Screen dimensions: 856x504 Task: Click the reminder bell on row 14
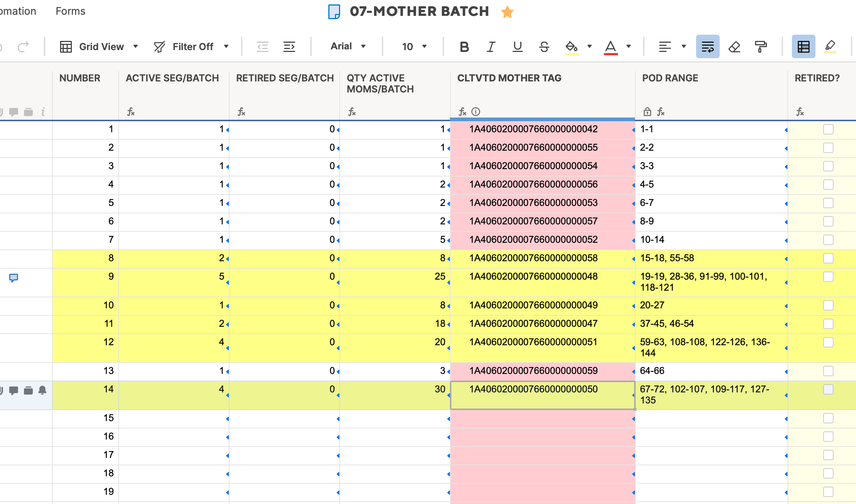(42, 390)
